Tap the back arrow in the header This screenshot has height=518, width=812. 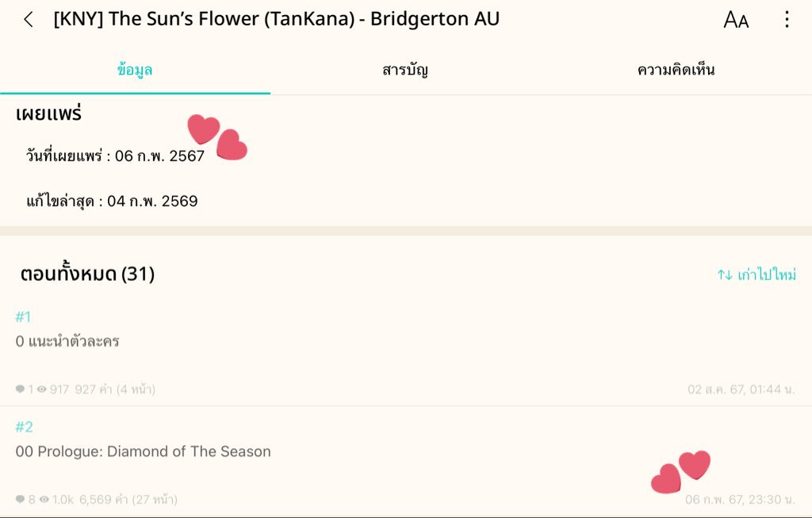point(29,20)
